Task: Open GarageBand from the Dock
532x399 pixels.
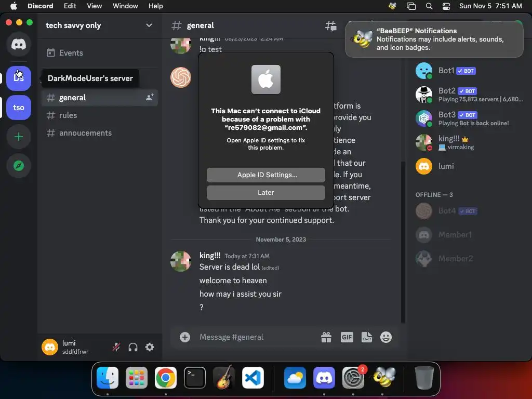Action: point(223,377)
